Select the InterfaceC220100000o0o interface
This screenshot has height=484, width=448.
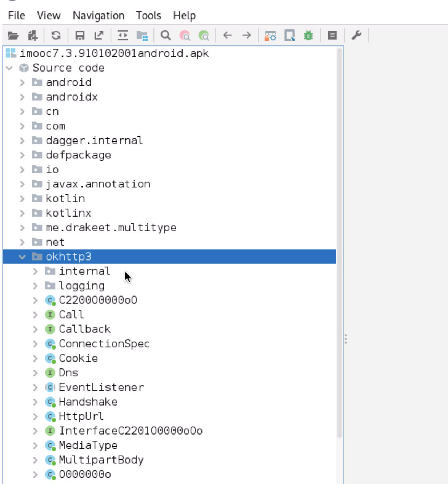click(x=131, y=431)
